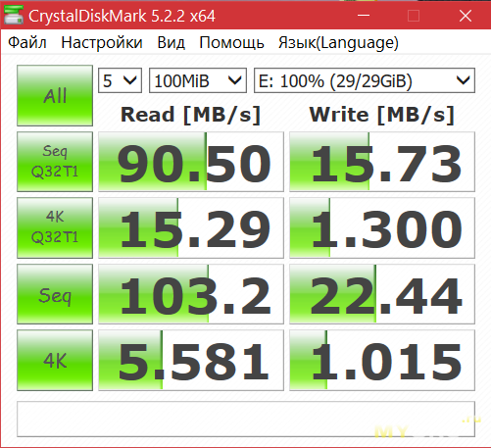Open the test count dropdown showing 5
This screenshot has width=491, height=448.
click(x=120, y=80)
